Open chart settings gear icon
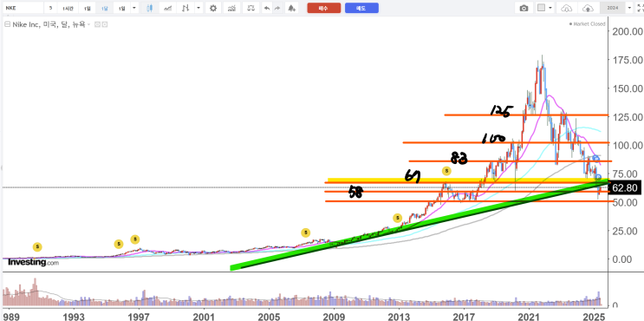The image size is (644, 321). click(x=212, y=8)
